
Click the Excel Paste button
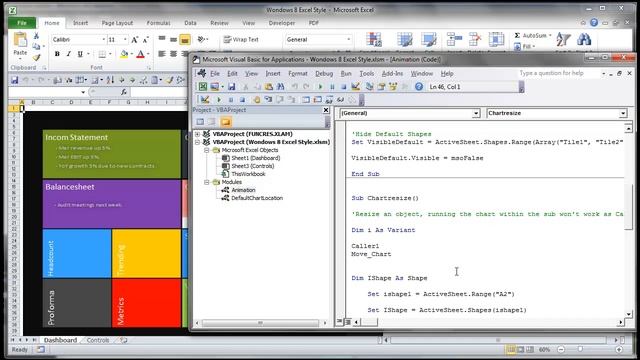point(20,44)
